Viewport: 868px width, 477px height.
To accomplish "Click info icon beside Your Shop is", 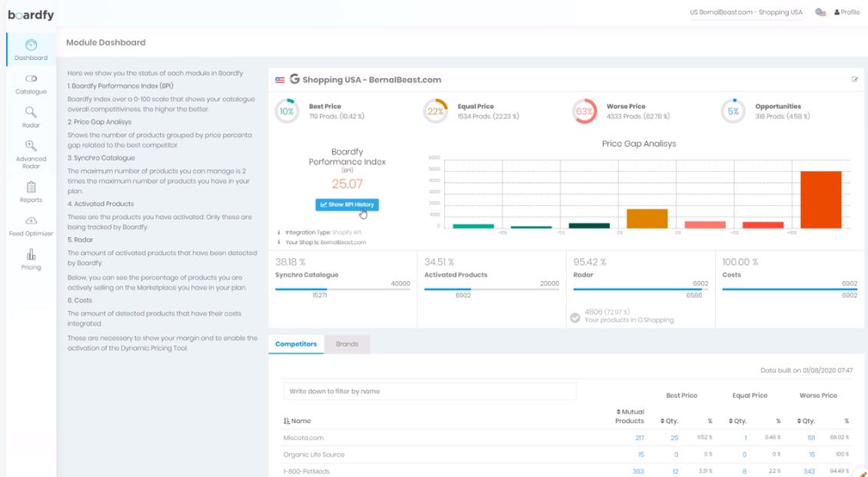I will tap(278, 243).
